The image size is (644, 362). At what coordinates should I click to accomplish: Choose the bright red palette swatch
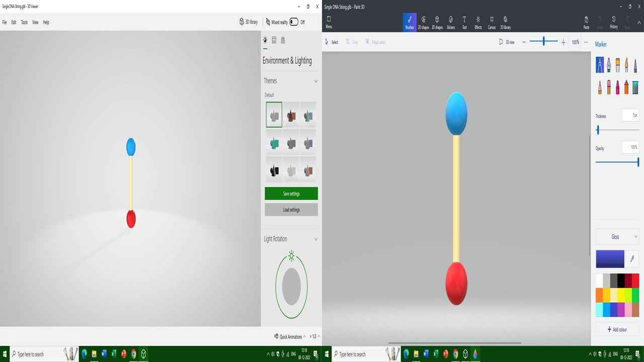[x=635, y=281]
